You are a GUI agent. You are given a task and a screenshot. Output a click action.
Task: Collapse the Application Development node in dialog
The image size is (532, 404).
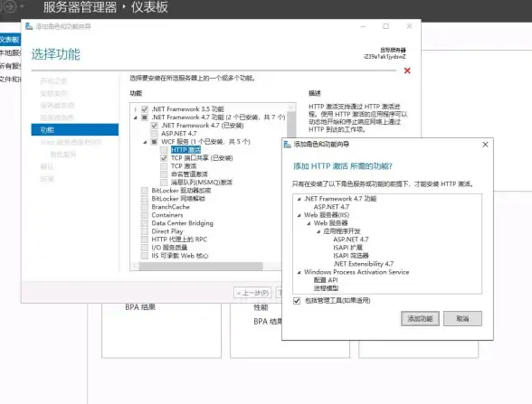click(318, 231)
